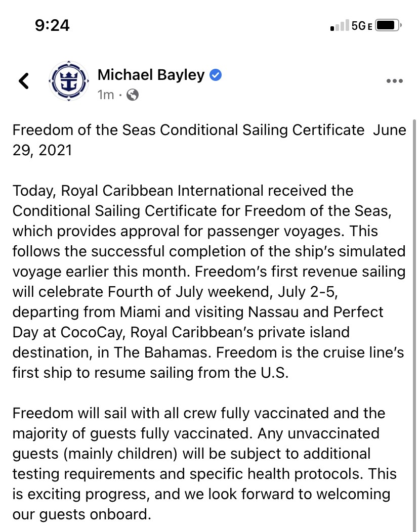Tap the globe public-audience icon
This screenshot has height=532, width=419.
click(x=133, y=95)
